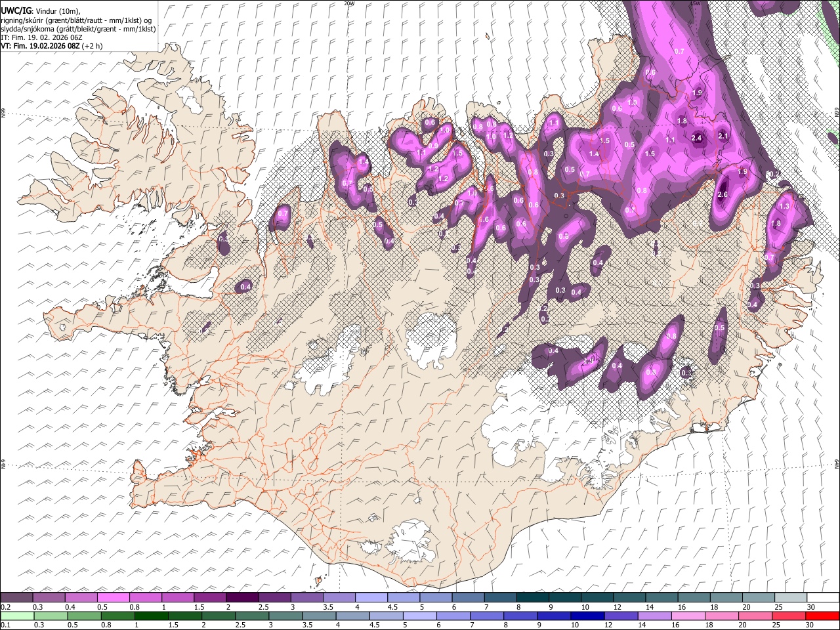Click the bottom-row swatch between 9 and 10
Screen dimensions: 840x630
tap(555, 616)
